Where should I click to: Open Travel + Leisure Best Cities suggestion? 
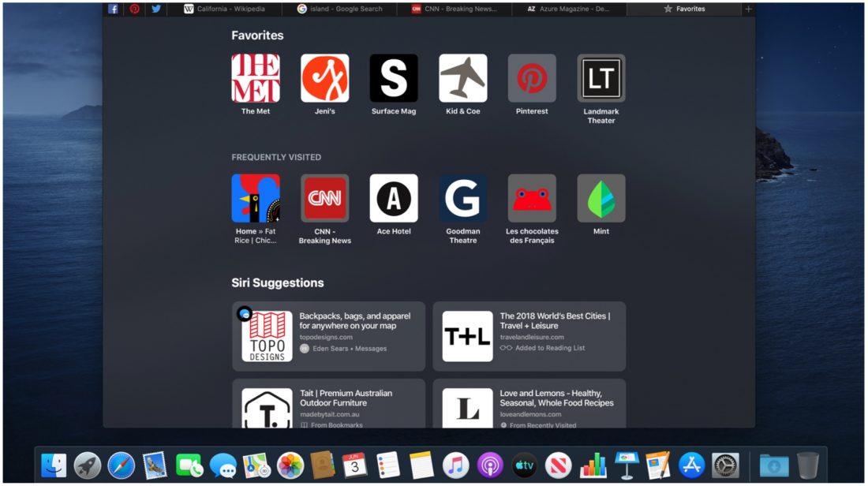(529, 336)
